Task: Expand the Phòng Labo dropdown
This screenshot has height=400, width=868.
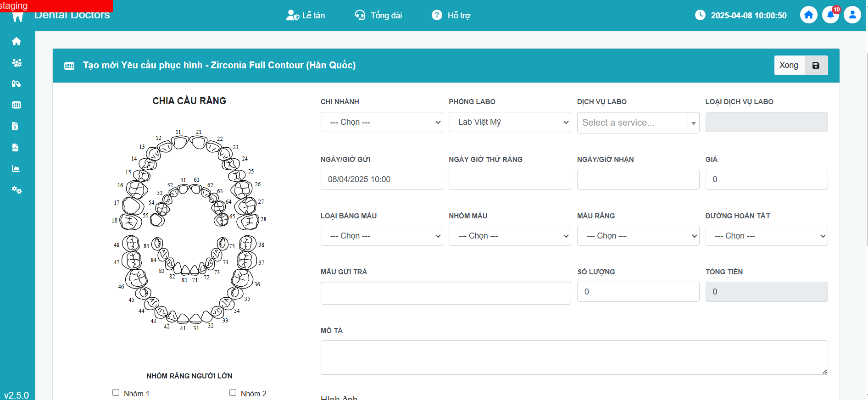Action: pos(510,122)
